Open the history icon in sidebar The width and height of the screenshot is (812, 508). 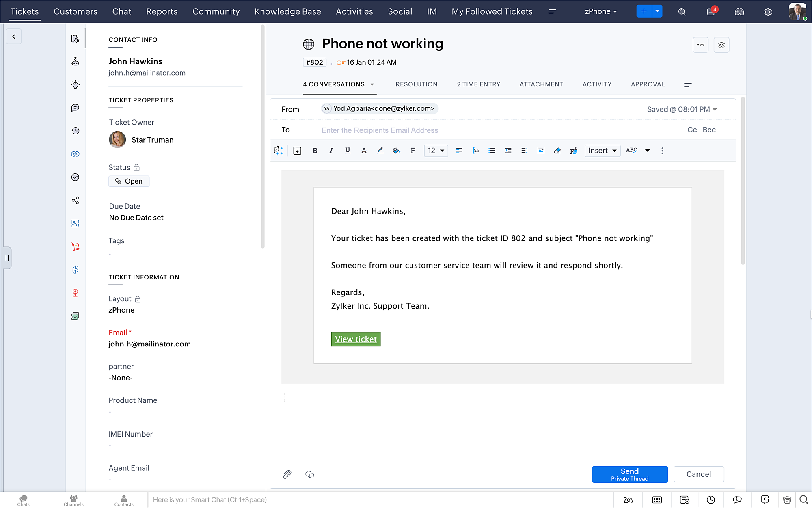coord(76,131)
